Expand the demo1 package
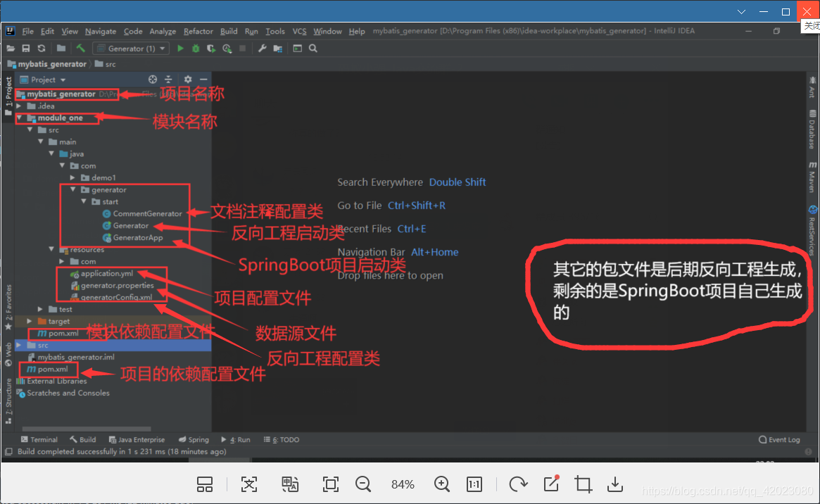Screen dimensions: 820x504 point(72,178)
